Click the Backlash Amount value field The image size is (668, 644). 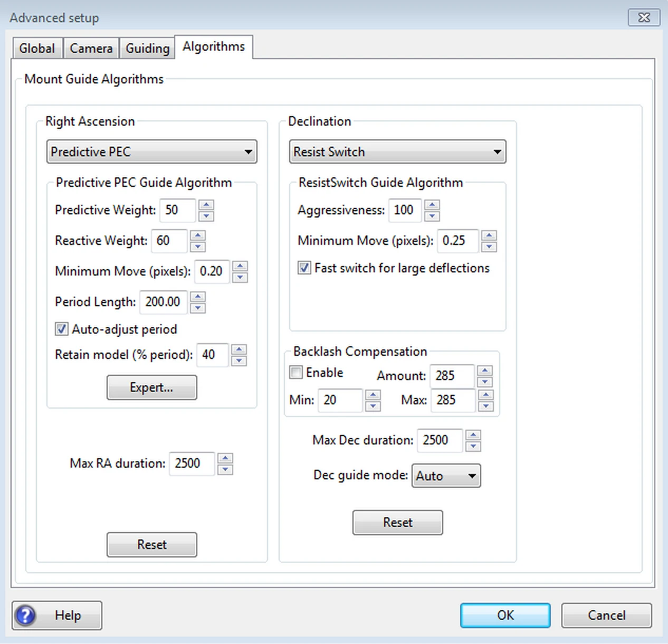(453, 376)
